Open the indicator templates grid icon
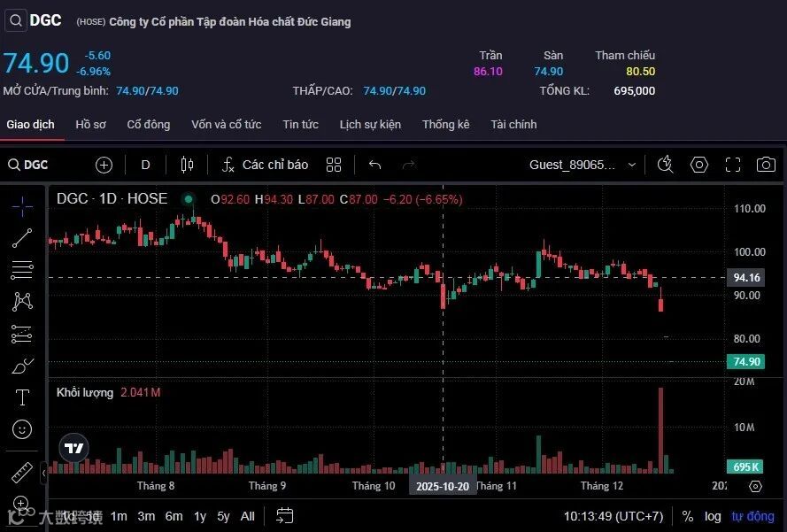787x532 pixels. tap(334, 165)
